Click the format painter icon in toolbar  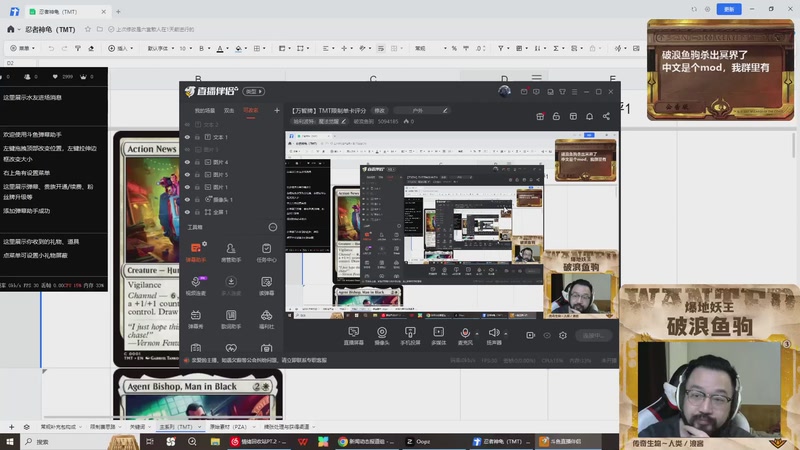(x=78, y=48)
